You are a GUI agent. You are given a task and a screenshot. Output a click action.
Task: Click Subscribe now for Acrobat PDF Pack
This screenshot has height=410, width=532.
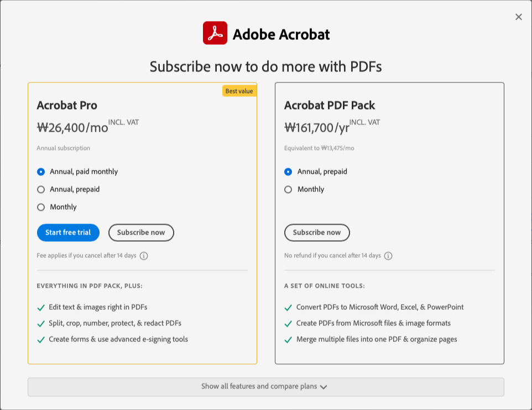tap(317, 232)
